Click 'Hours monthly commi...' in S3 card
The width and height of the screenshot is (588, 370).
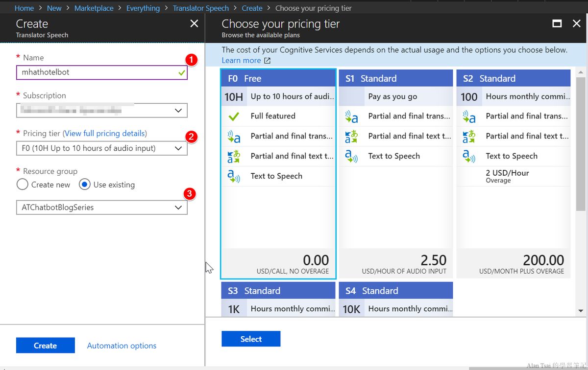[x=293, y=309]
